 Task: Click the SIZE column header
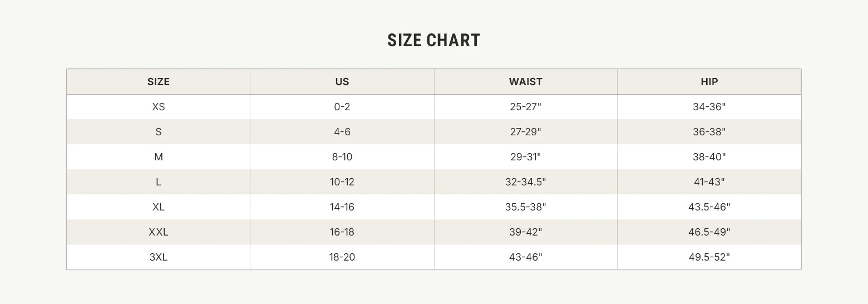tap(159, 82)
